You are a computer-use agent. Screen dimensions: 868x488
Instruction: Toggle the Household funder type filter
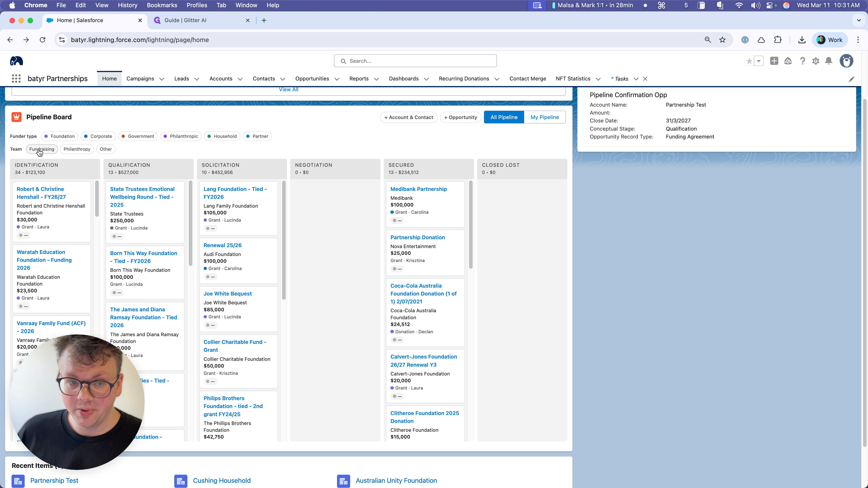(222, 136)
